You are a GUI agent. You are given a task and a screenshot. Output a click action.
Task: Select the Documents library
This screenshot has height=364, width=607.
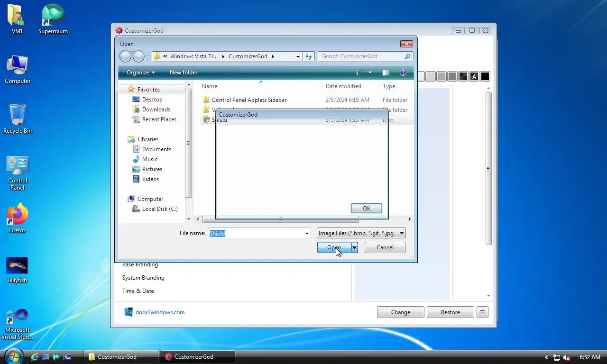click(156, 149)
